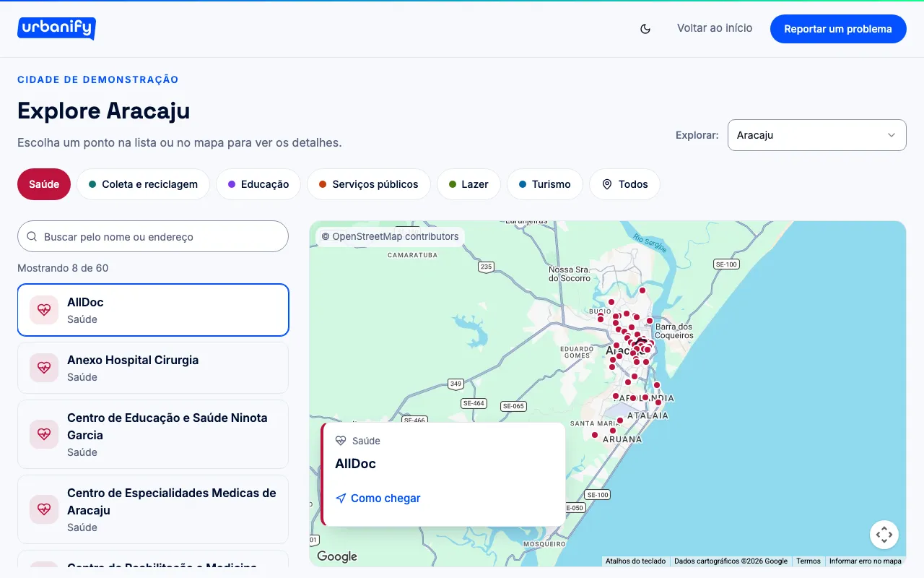Select the Serviços públicos filter
The height and width of the screenshot is (578, 924).
[368, 184]
